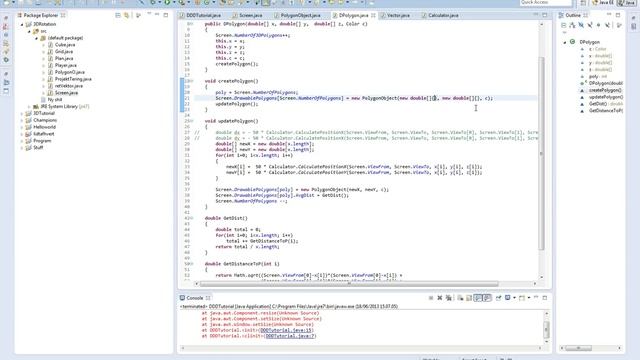Viewport: 640px width, 360px height.
Task: Open the DDDTutorial.java:15 stack trace link
Action: [286, 330]
